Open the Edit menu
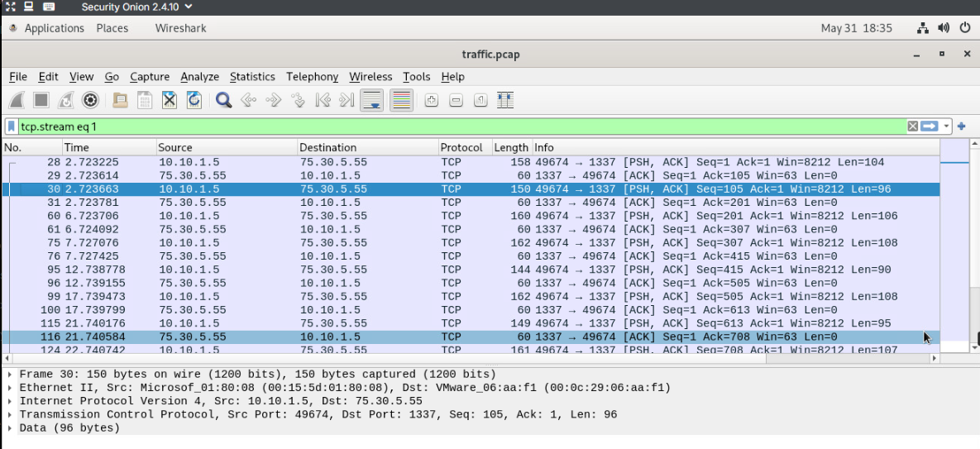 (x=48, y=76)
